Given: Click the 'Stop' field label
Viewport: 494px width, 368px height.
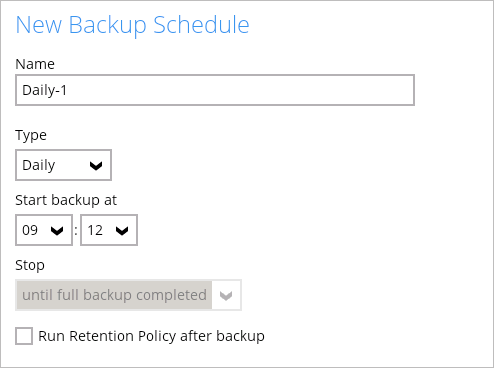Looking at the screenshot, I should click(x=30, y=265).
